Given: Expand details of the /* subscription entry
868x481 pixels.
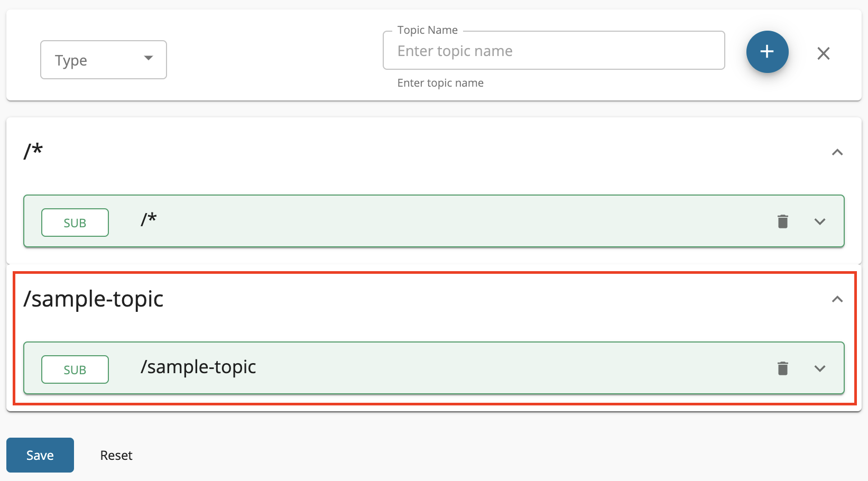Looking at the screenshot, I should click(820, 221).
